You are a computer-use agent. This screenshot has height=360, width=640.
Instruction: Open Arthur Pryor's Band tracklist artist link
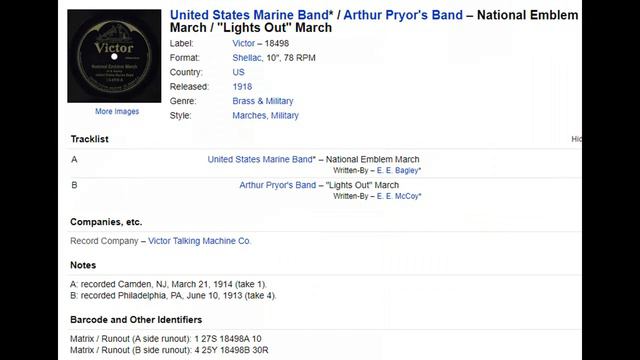pyautogui.click(x=278, y=185)
